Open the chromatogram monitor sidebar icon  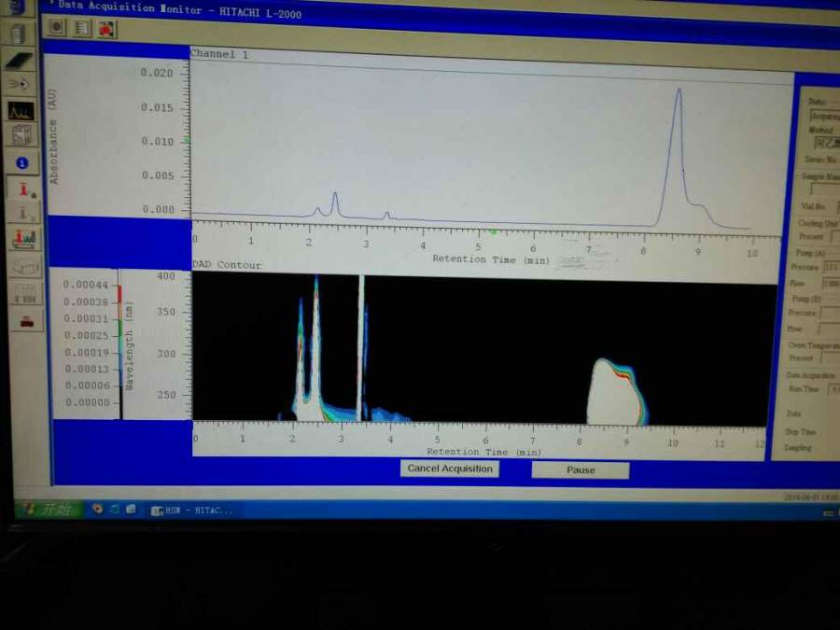pos(21,111)
